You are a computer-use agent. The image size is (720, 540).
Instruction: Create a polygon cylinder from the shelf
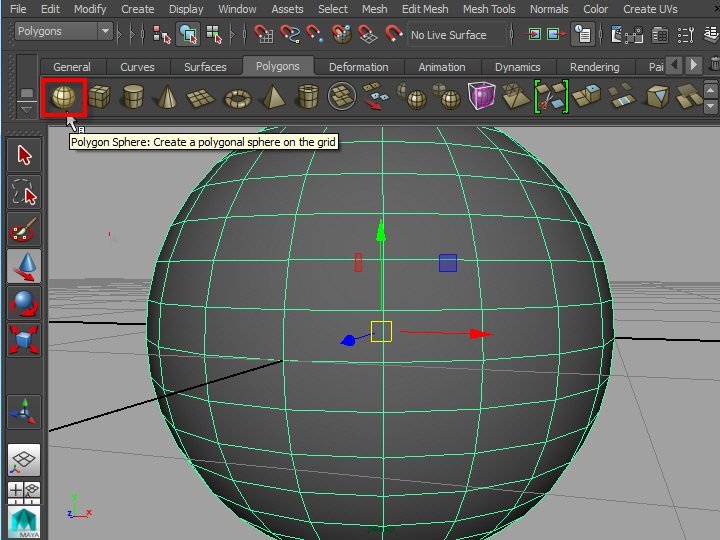pos(133,97)
